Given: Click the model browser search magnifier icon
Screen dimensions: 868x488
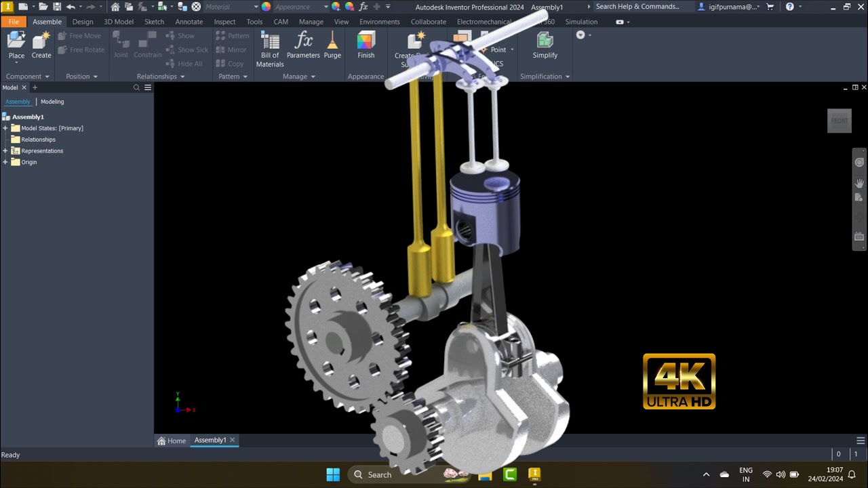Looking at the screenshot, I should click(136, 87).
